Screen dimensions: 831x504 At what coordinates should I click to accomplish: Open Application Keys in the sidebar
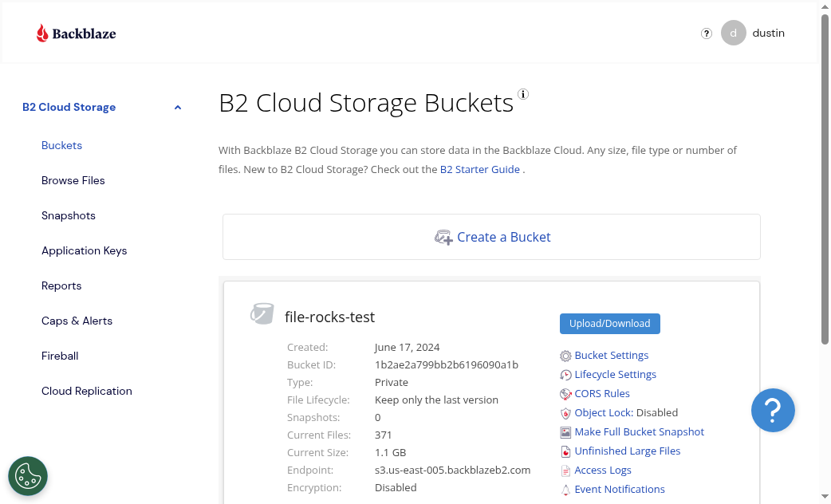pos(85,250)
